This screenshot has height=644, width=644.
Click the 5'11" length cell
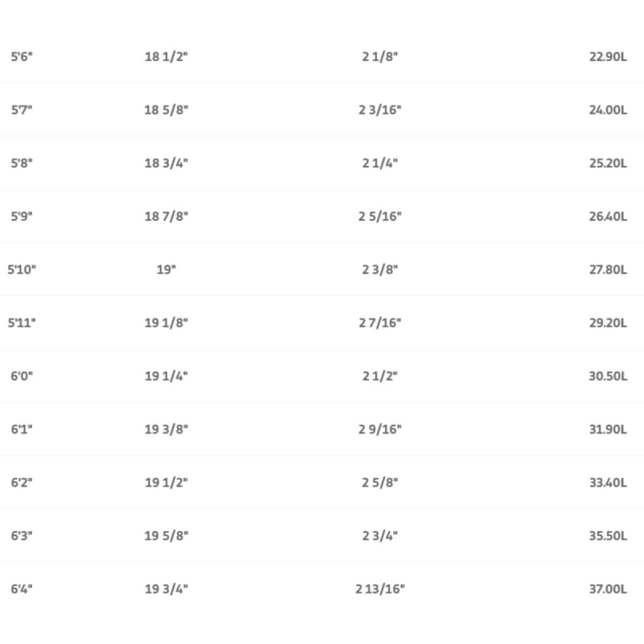tap(23, 322)
